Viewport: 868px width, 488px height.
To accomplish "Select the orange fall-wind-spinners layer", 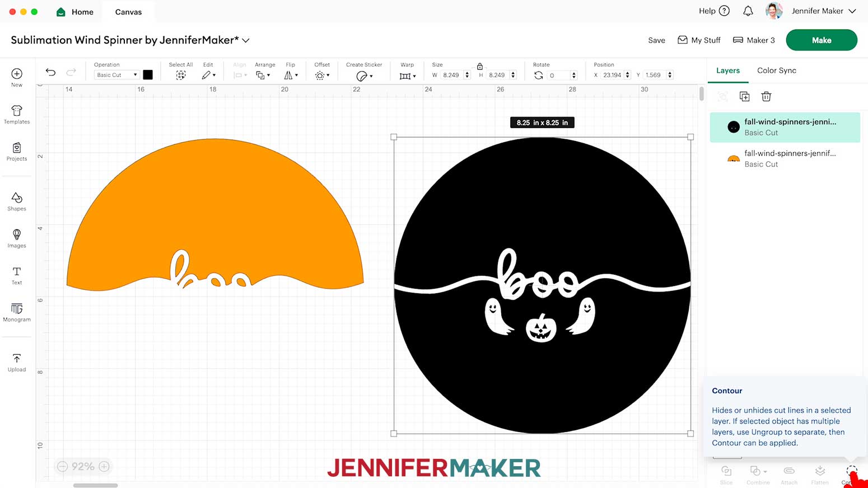I will point(785,158).
